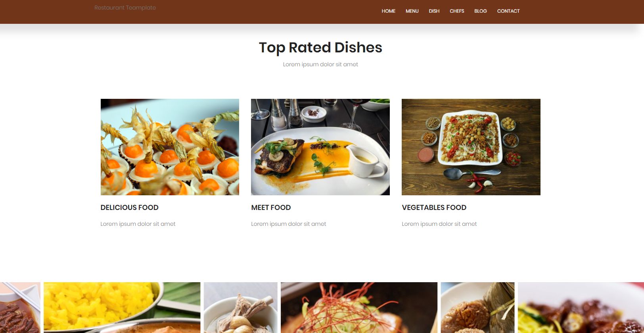The width and height of the screenshot is (644, 333).
Task: Click the MEET FOOD dish title
Action: tap(271, 208)
